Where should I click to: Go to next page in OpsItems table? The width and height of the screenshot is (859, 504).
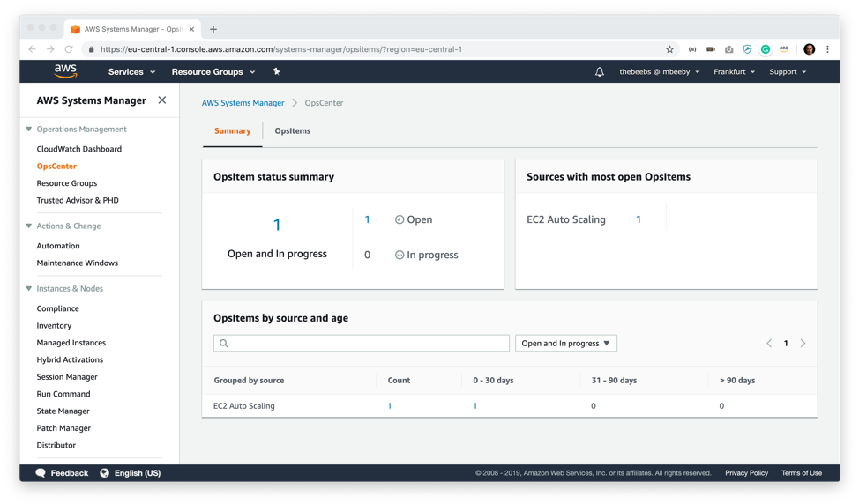pos(803,343)
